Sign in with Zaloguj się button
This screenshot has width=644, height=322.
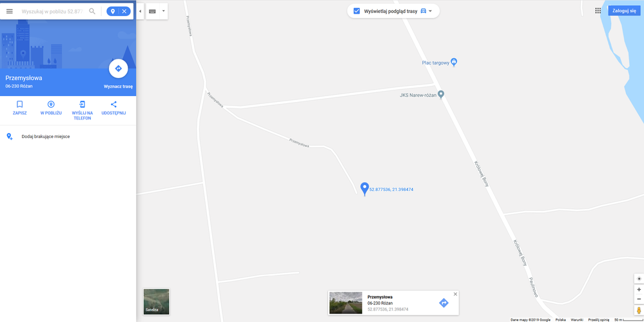(624, 11)
